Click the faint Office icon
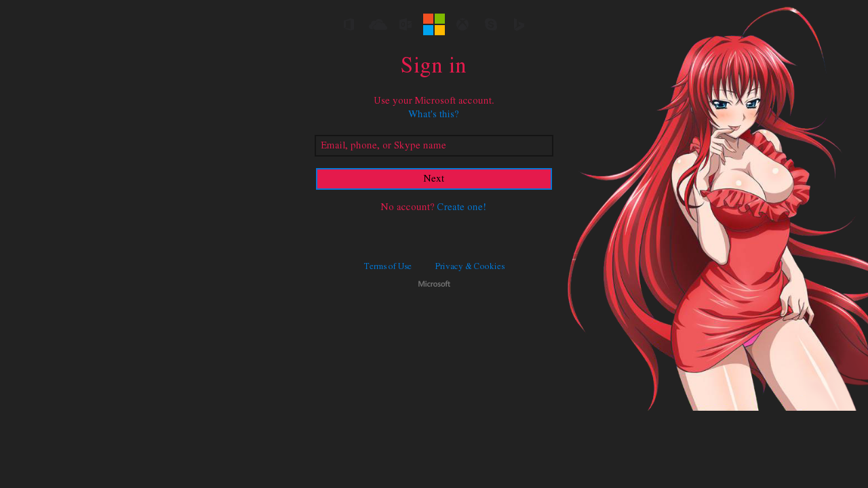Viewport: 868px width, 488px height. [349, 24]
